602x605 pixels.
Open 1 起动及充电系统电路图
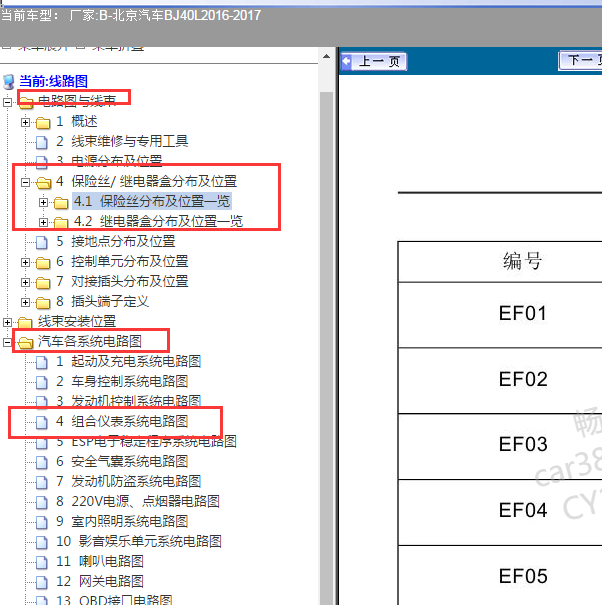129,362
